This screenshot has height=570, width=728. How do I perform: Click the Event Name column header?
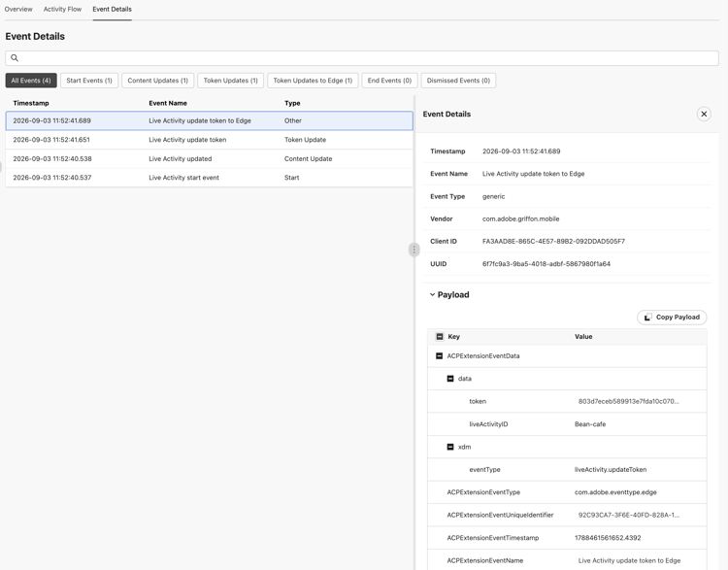(168, 103)
